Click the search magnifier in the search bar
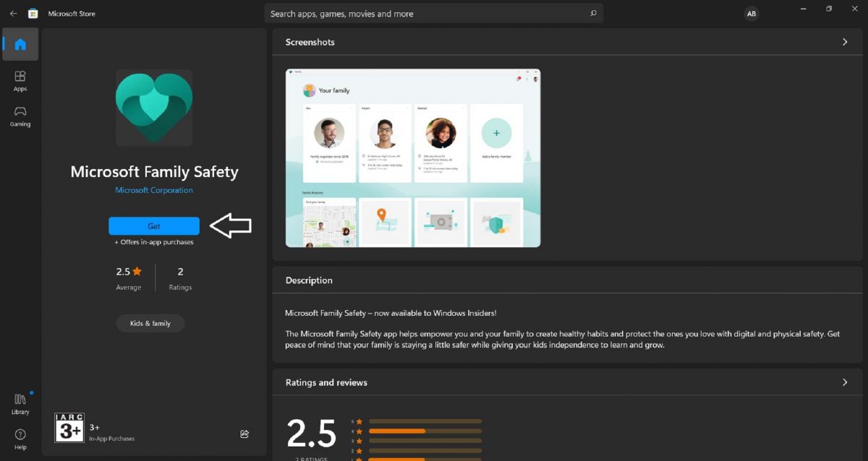This screenshot has width=868, height=461. [x=593, y=13]
